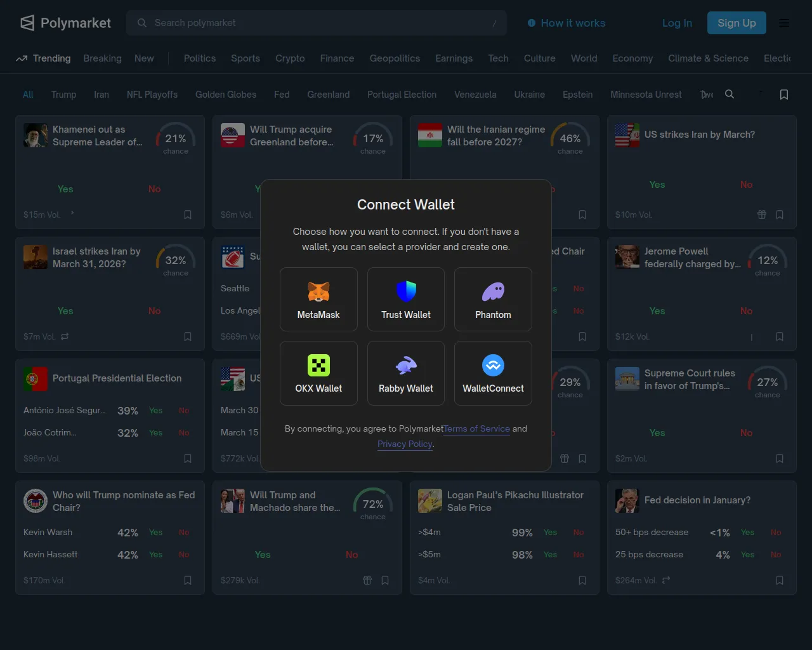Open bookmarks icon in topic filter row

click(784, 95)
